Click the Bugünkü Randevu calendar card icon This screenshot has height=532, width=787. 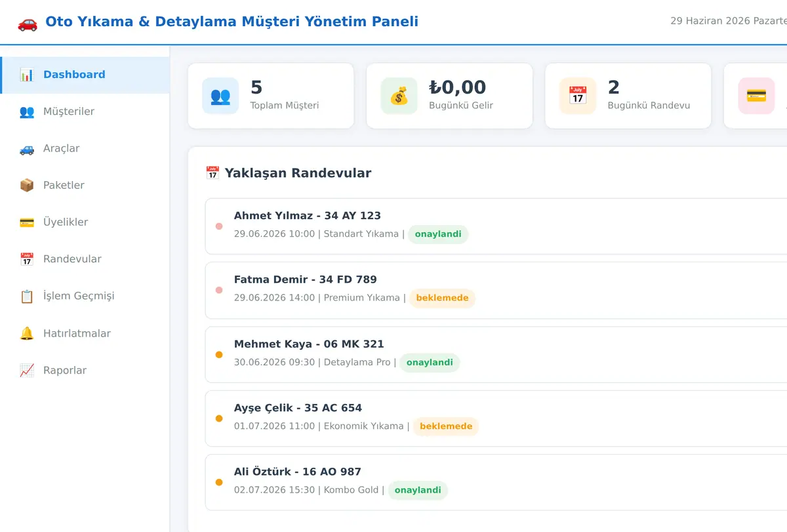(x=577, y=96)
